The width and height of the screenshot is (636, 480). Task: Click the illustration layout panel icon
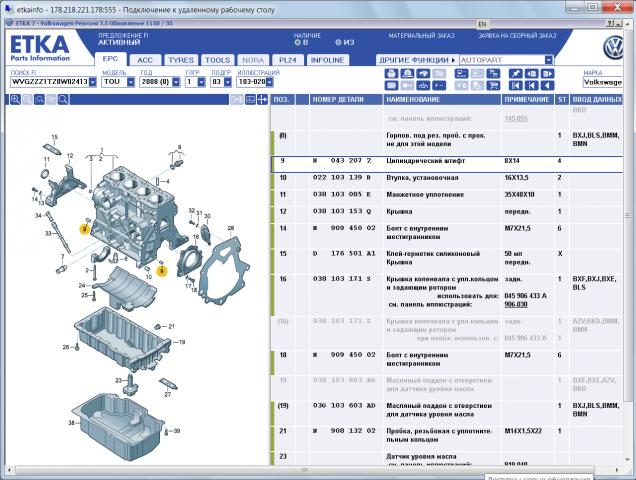click(x=250, y=99)
